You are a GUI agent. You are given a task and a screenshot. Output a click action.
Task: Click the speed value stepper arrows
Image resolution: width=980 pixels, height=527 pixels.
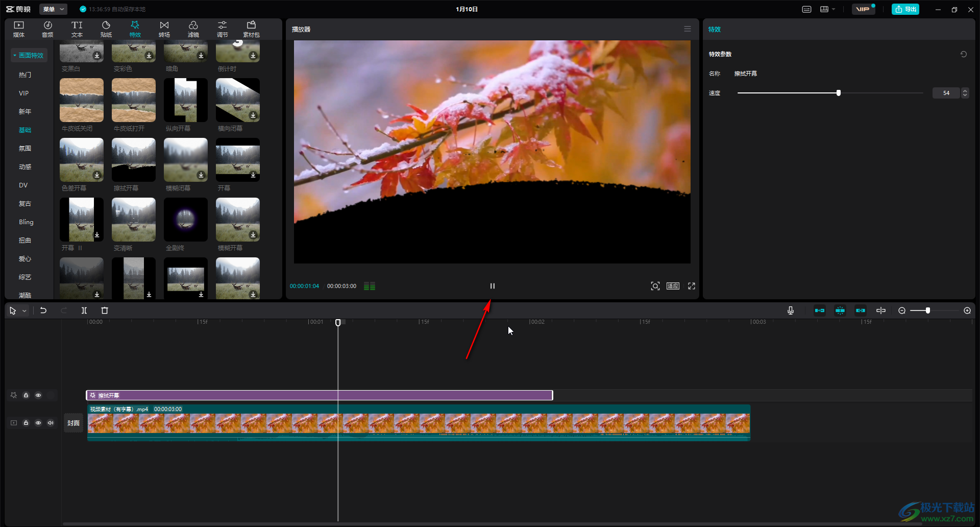(x=965, y=93)
